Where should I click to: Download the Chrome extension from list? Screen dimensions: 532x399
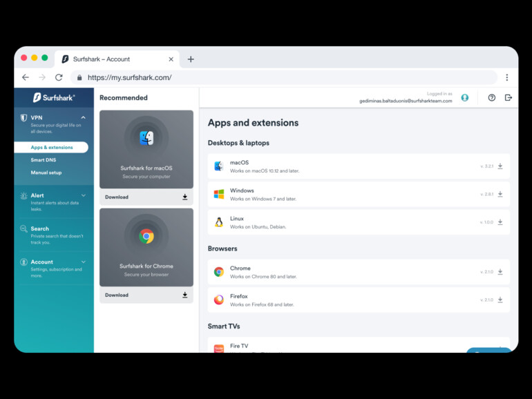(500, 272)
